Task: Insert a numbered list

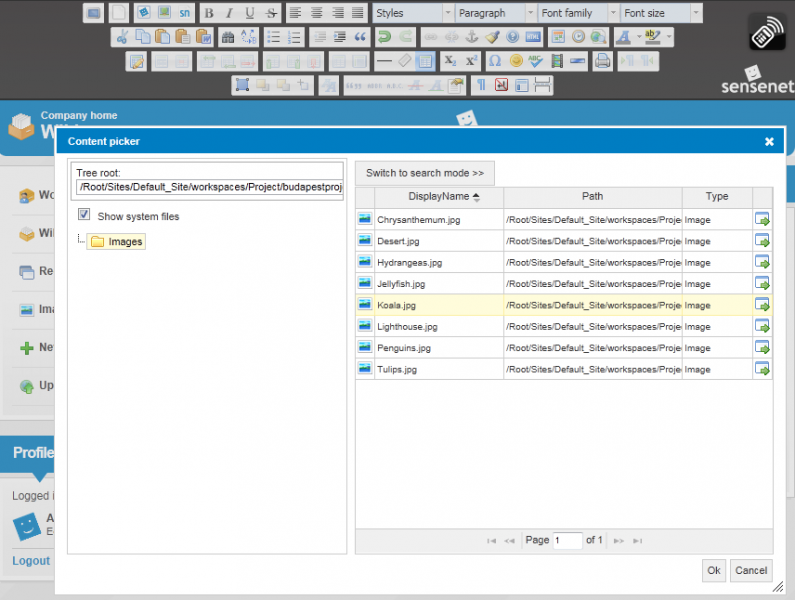Action: [294, 37]
